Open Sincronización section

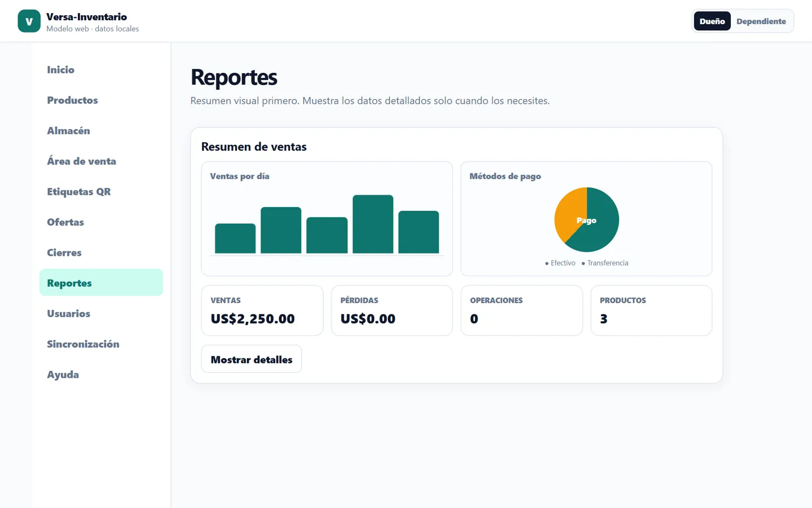click(101, 344)
